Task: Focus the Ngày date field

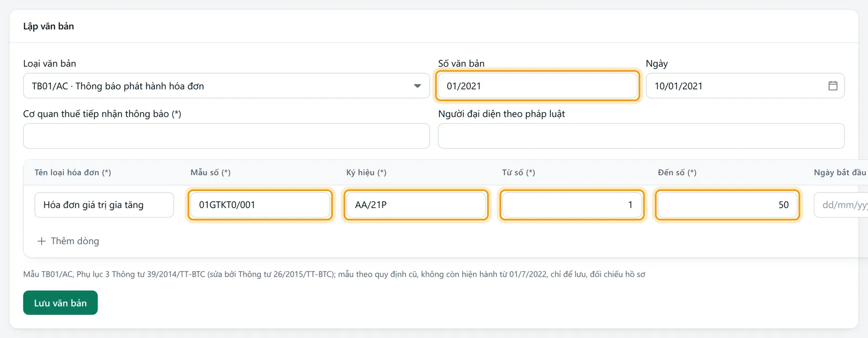Action: 745,86
